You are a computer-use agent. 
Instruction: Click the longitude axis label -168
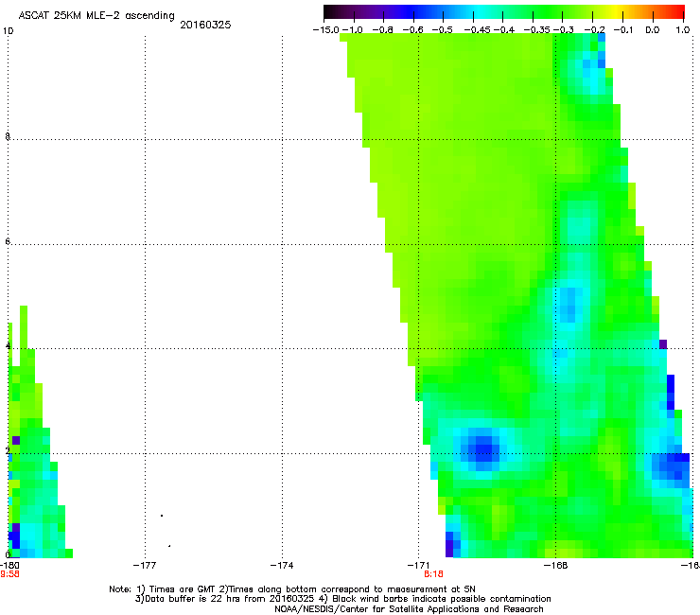click(556, 566)
